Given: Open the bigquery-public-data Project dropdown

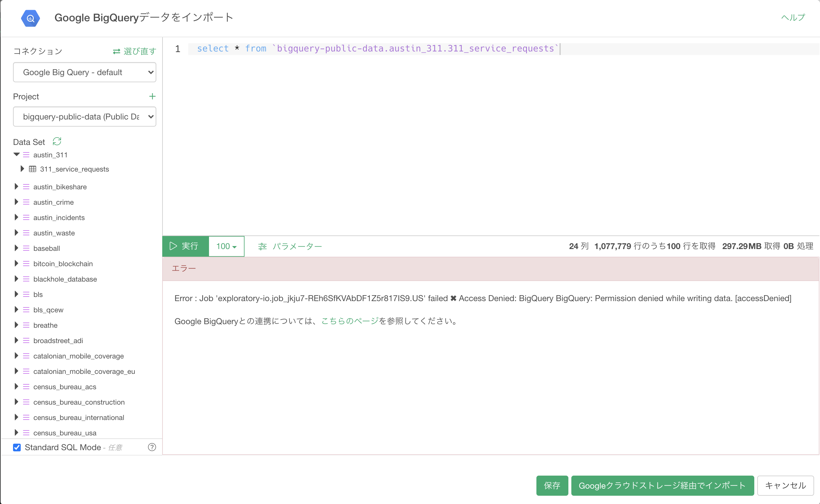Looking at the screenshot, I should click(x=84, y=117).
